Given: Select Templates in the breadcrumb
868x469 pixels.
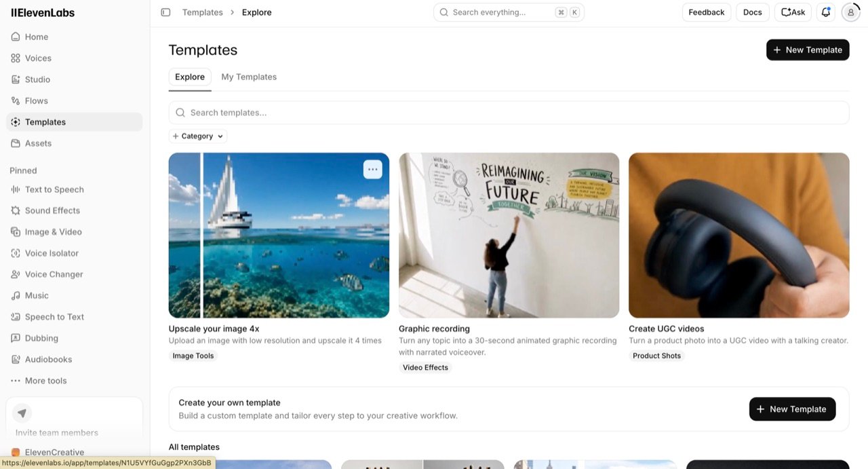Looking at the screenshot, I should (x=203, y=12).
